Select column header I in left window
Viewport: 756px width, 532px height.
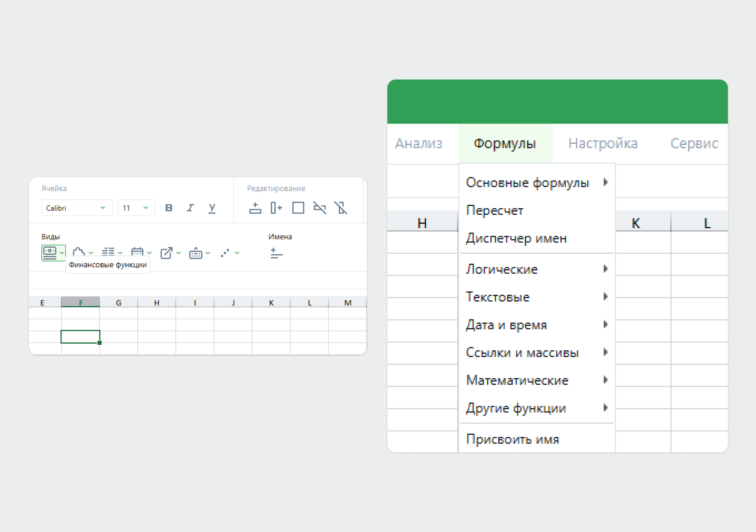(x=195, y=302)
